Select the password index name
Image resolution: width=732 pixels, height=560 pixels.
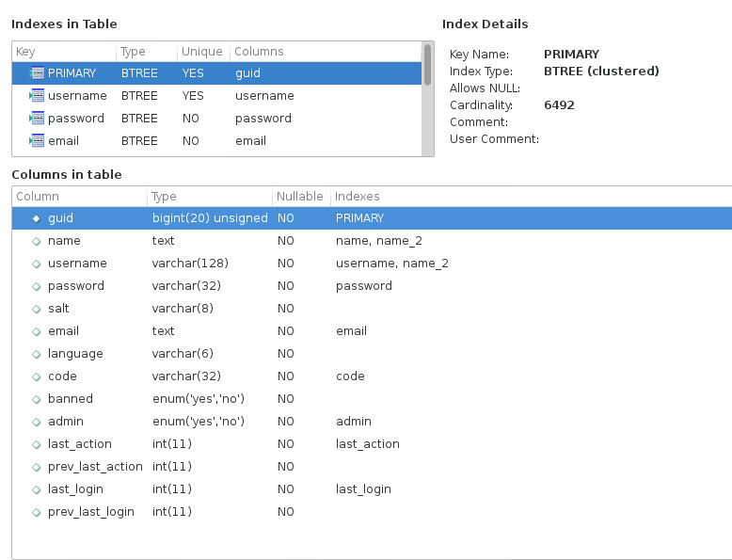point(76,119)
